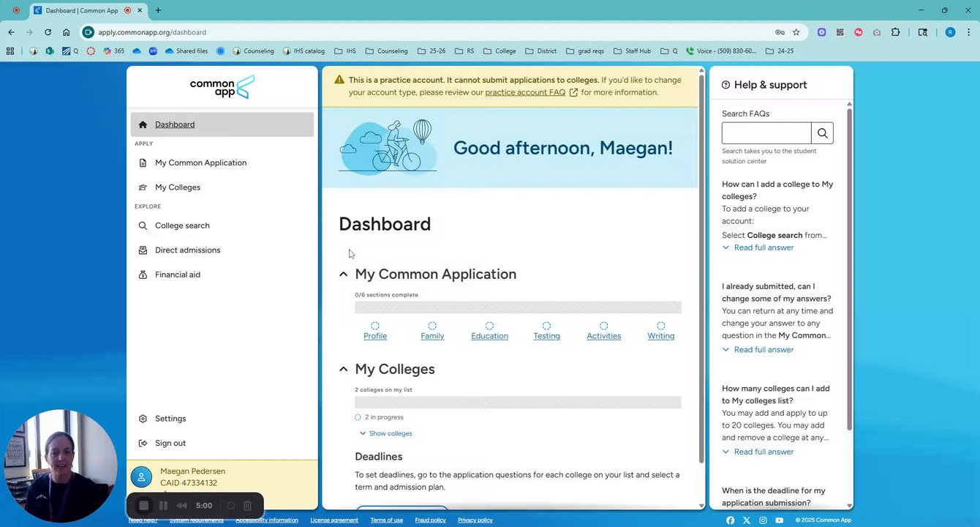Pause the screen recording
This screenshot has width=980, height=527.
point(163,506)
